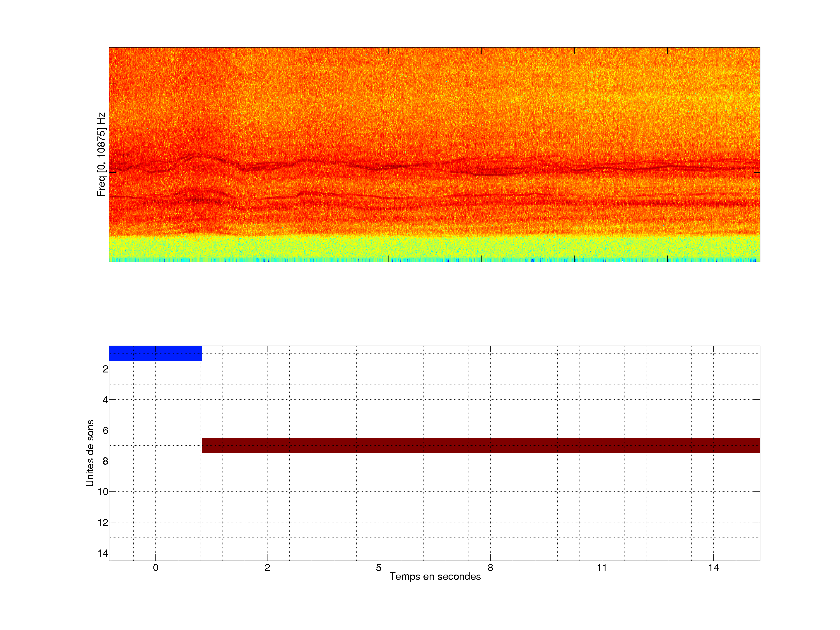Click the "Unites de sons" vertical label
The width and height of the screenshot is (840, 630).
[x=90, y=453]
